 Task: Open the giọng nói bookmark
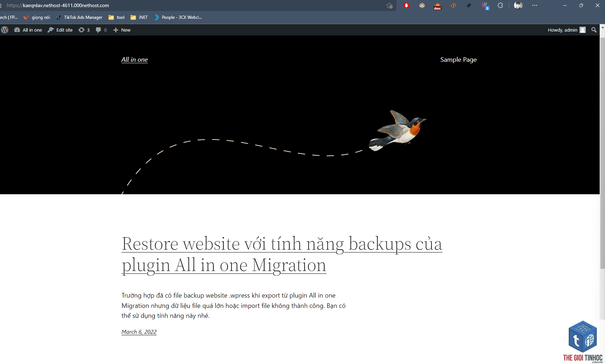37,17
